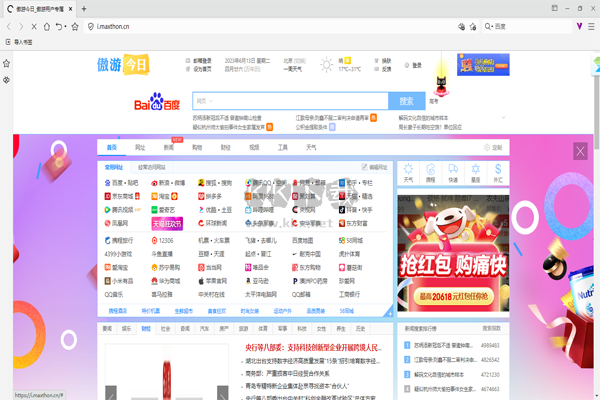View site security shield in address bar

coord(91,26)
